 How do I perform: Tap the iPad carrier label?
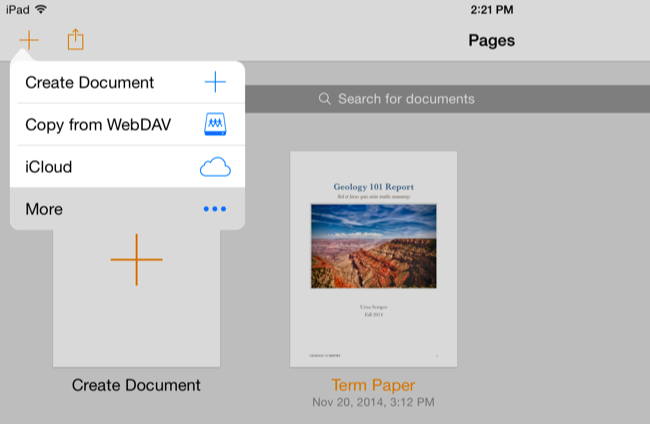(x=18, y=10)
